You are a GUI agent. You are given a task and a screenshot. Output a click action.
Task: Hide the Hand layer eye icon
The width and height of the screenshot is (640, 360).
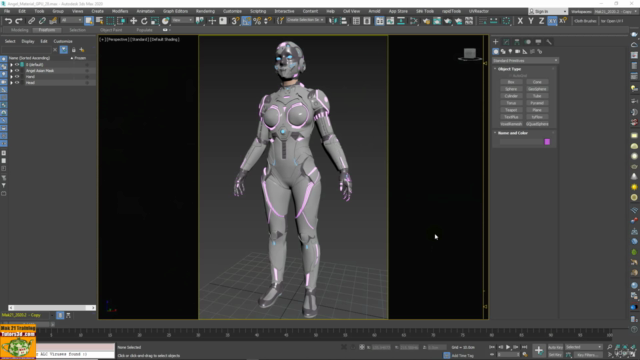pos(17,77)
